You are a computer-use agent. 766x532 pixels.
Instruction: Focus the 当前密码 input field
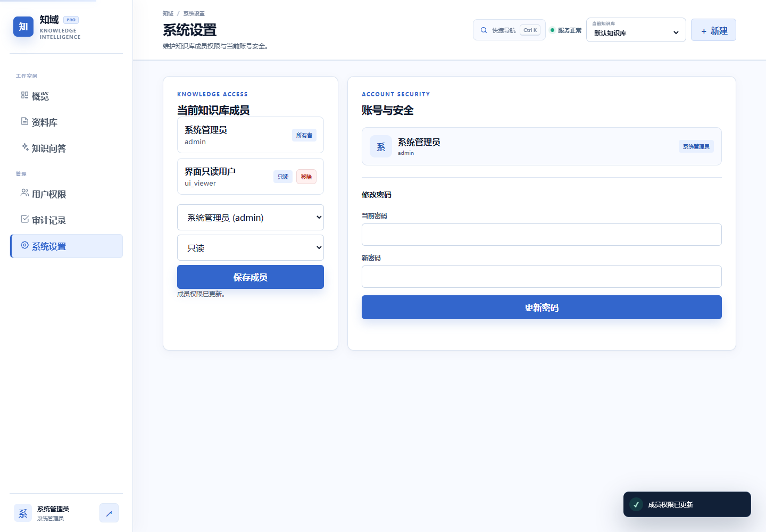(542, 235)
